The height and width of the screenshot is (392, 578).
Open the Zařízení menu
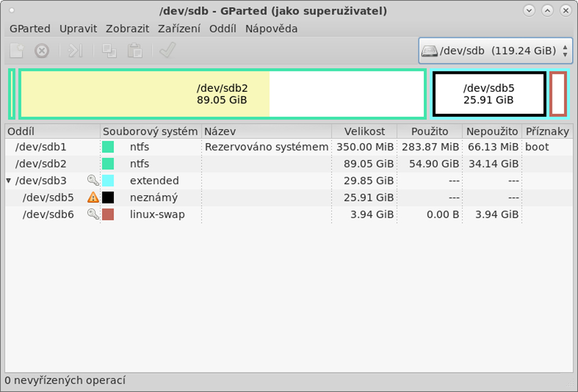[179, 29]
